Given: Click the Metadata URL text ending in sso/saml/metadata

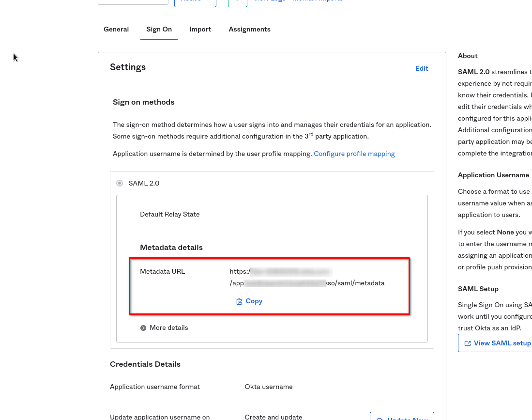Looking at the screenshot, I should 356,283.
